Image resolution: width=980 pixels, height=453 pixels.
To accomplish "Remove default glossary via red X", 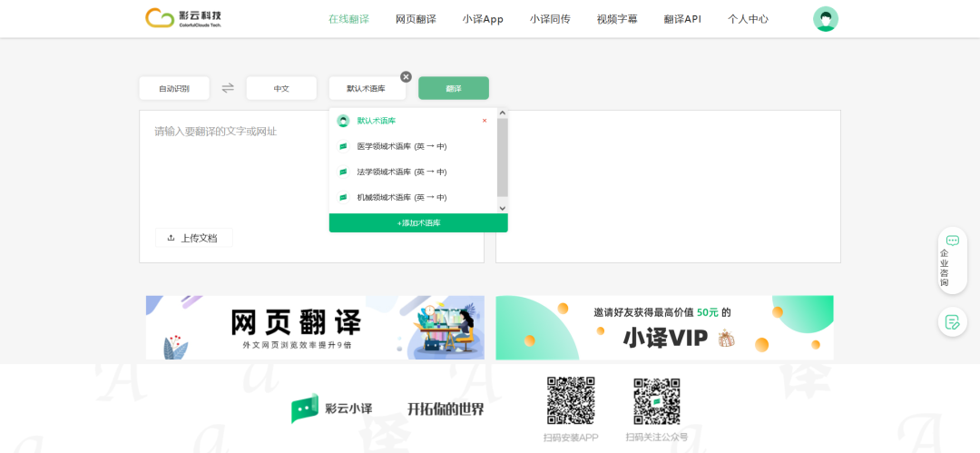I will tap(485, 121).
